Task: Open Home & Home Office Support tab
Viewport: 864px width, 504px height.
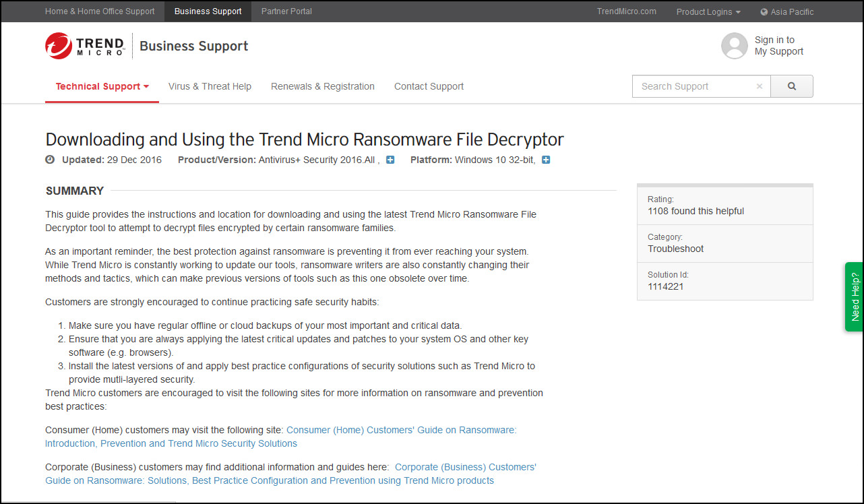Action: pos(100,11)
